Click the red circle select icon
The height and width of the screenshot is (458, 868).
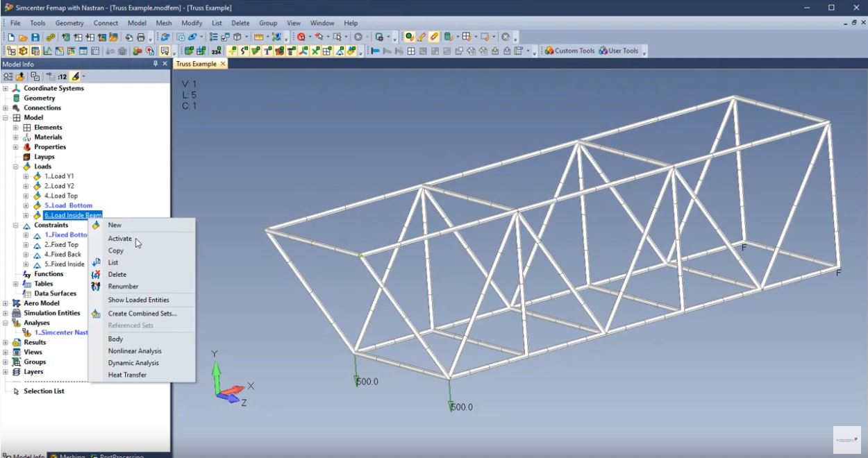301,37
